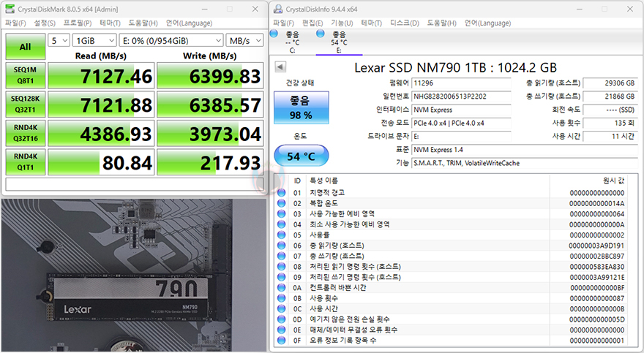Click the status icon for 02 복합 온도
The width and height of the screenshot is (644, 353).
281,203
